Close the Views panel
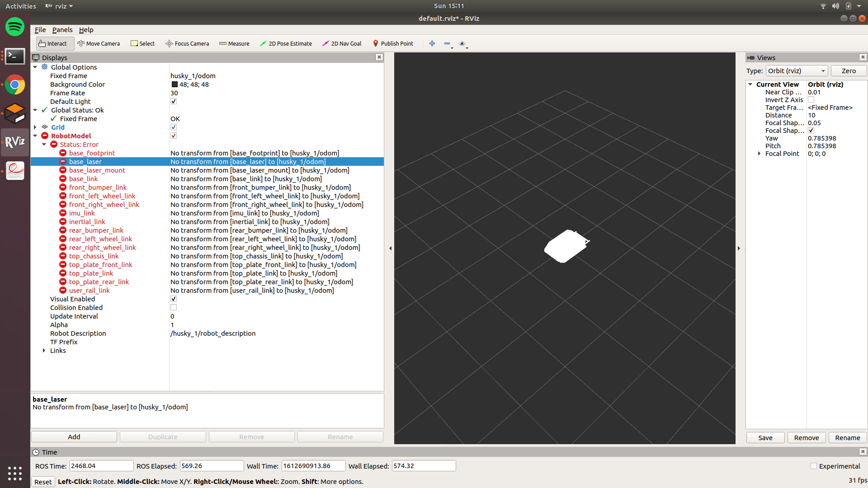The width and height of the screenshot is (868, 488). point(863,57)
